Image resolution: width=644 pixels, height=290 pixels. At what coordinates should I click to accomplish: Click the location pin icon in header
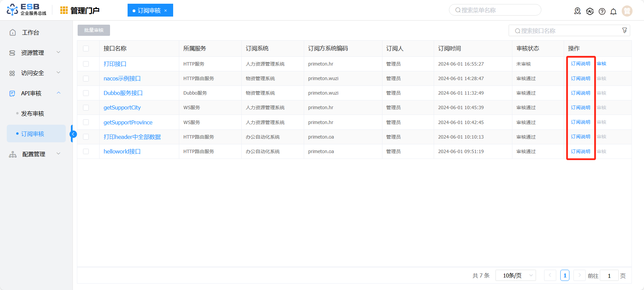[578, 11]
